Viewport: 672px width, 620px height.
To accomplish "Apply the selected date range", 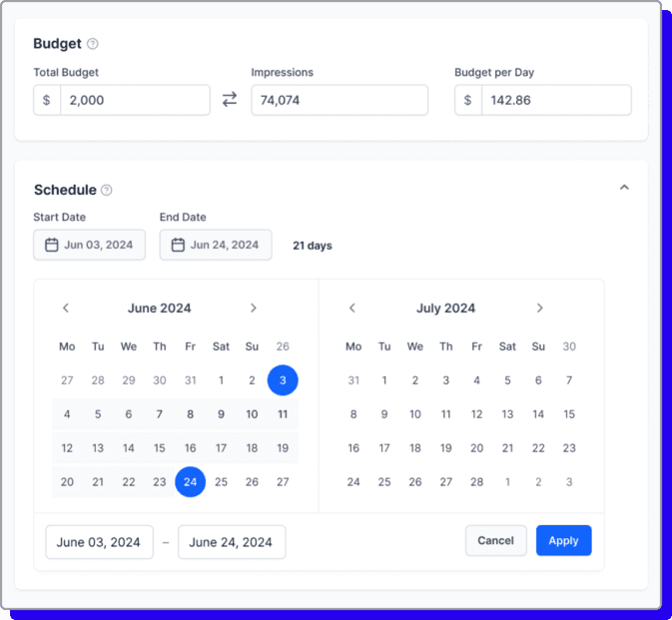I will click(563, 540).
